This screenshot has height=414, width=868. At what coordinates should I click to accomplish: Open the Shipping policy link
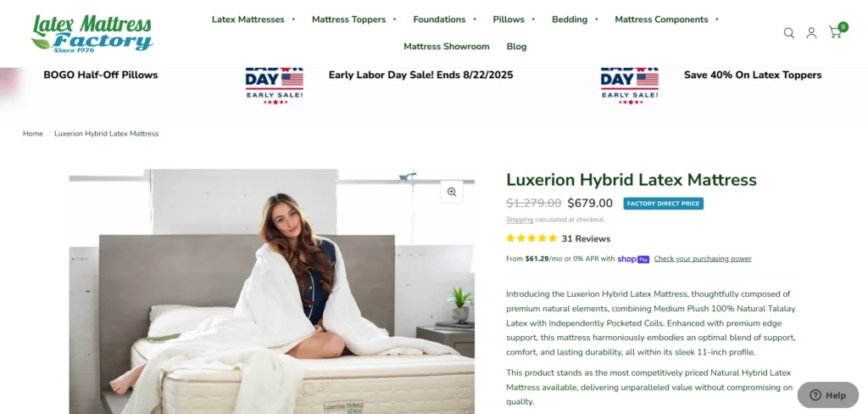pyautogui.click(x=520, y=220)
